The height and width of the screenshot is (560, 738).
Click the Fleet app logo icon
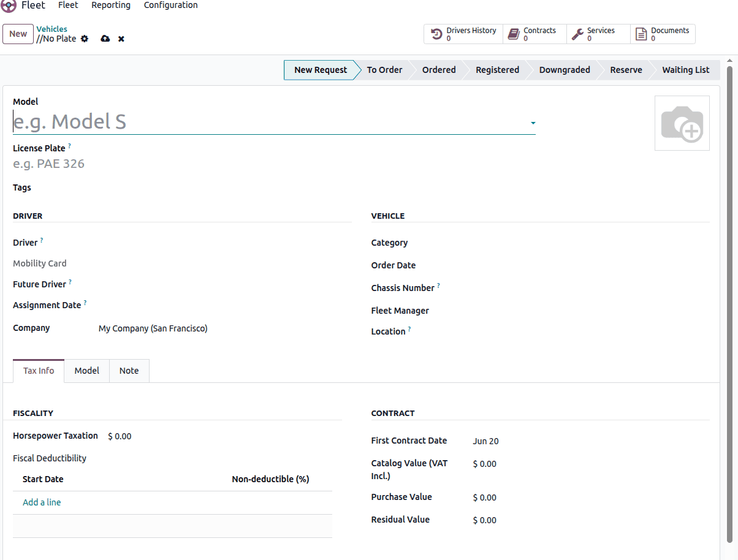tap(9, 6)
